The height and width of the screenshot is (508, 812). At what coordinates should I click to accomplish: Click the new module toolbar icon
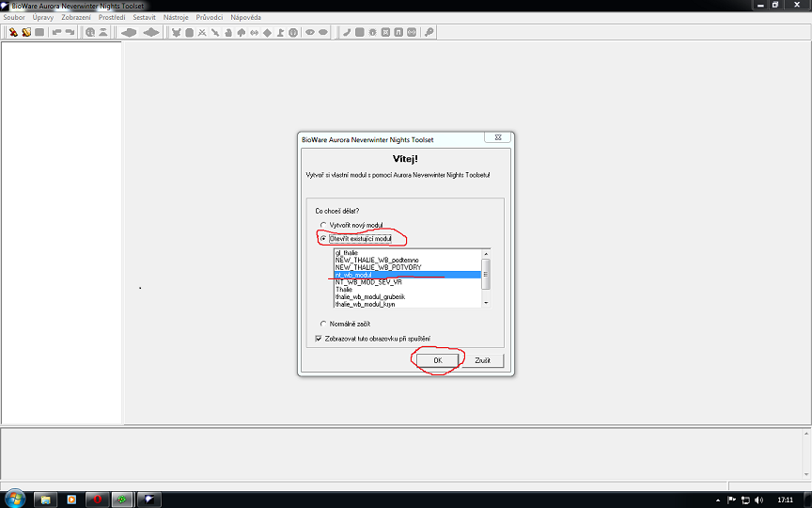13,32
